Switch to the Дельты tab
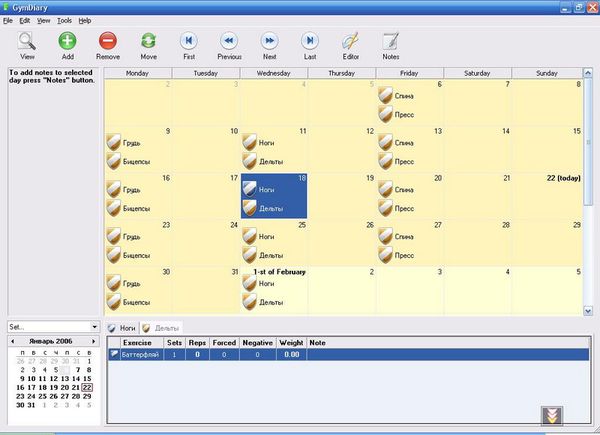The image size is (600, 435). point(167,328)
